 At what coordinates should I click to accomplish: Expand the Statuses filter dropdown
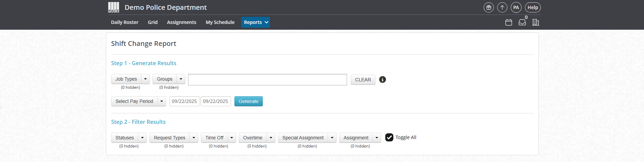coord(142,138)
